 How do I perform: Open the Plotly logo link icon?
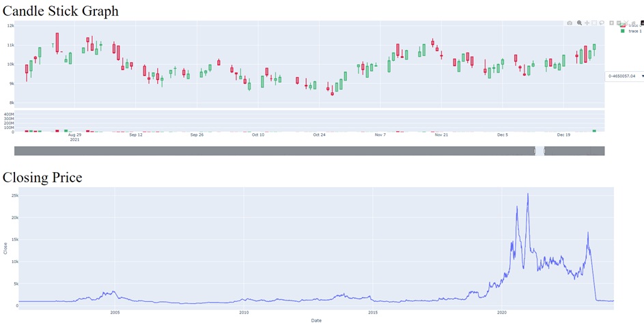641,23
